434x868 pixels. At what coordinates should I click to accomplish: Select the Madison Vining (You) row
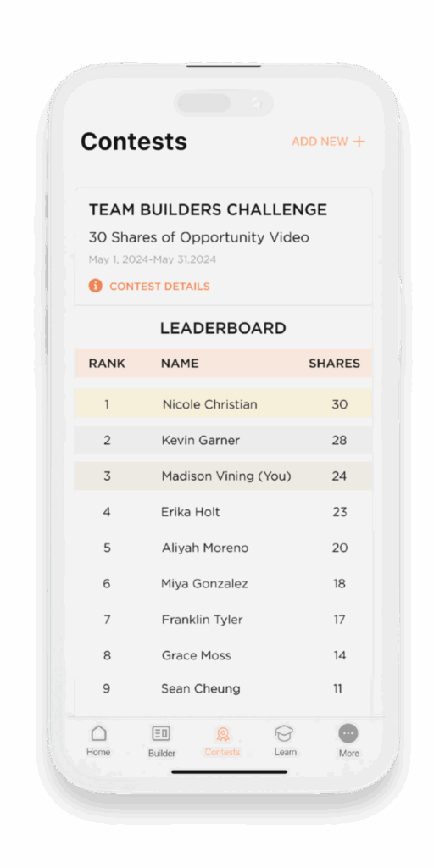pos(224,476)
